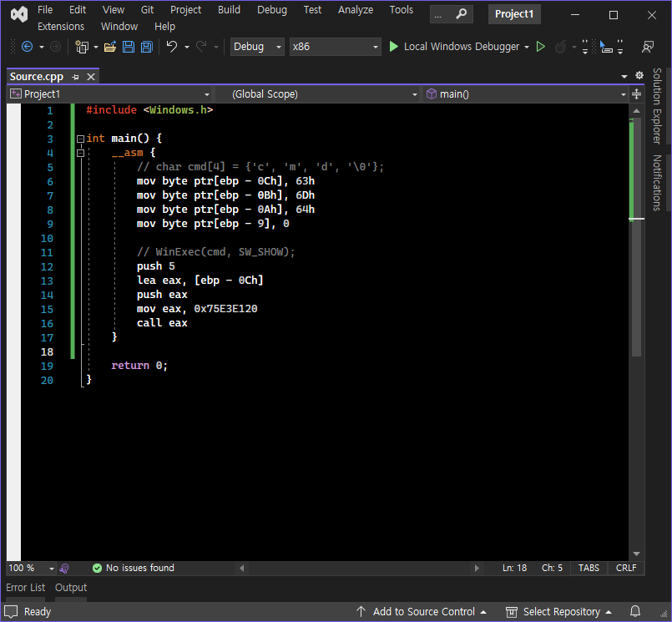The width and height of the screenshot is (672, 622).
Task: Expand the Local Windows Debugger dropdown arrow
Action: [x=527, y=47]
